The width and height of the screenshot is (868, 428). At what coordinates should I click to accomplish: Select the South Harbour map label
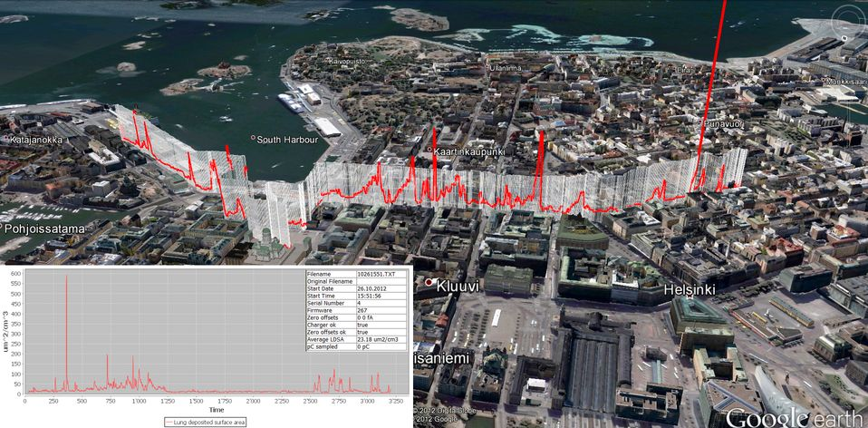tap(288, 140)
